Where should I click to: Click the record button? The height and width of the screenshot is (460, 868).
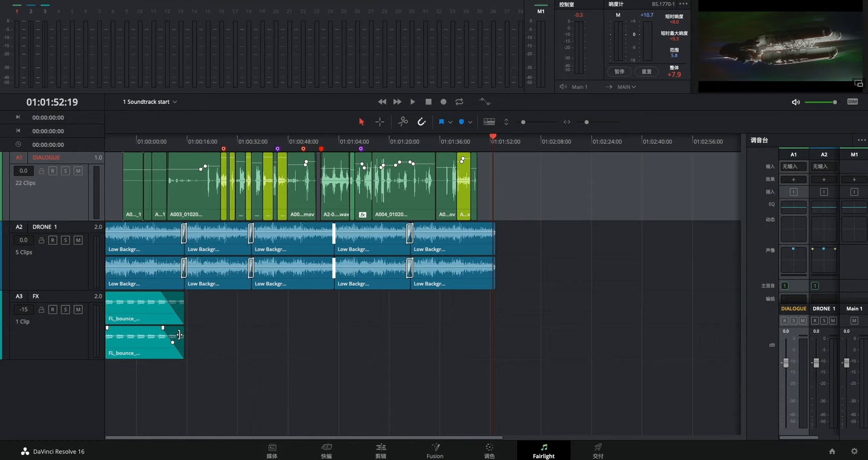(444, 102)
